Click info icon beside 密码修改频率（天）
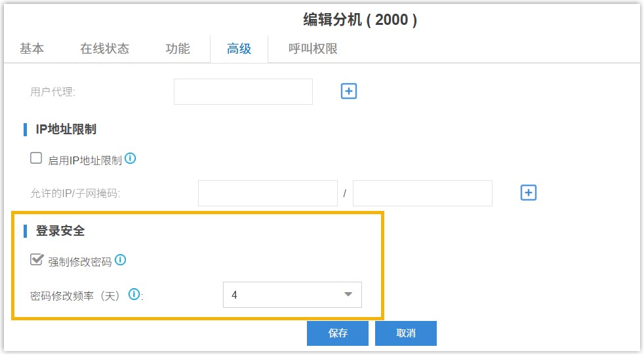 [134, 294]
